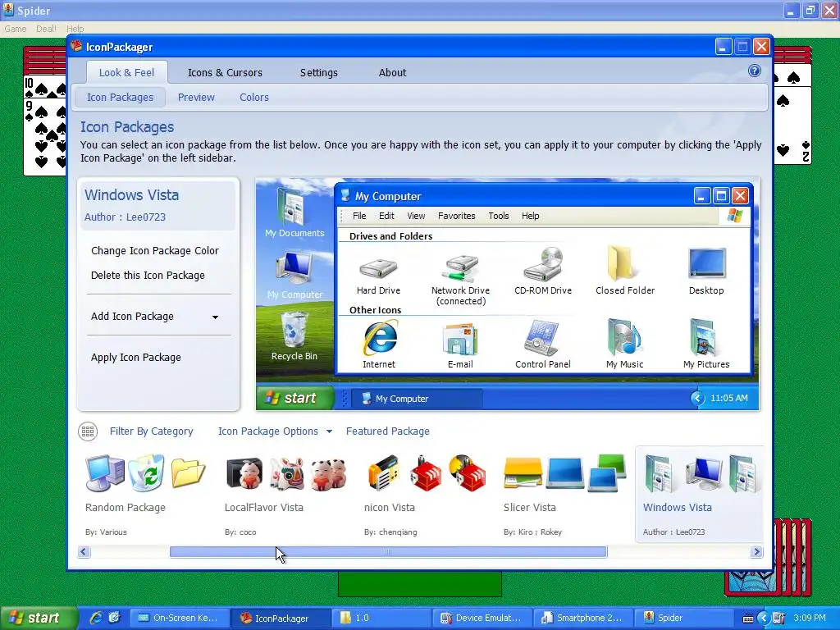The width and height of the screenshot is (840, 630).
Task: Open the About tab
Action: 392,72
